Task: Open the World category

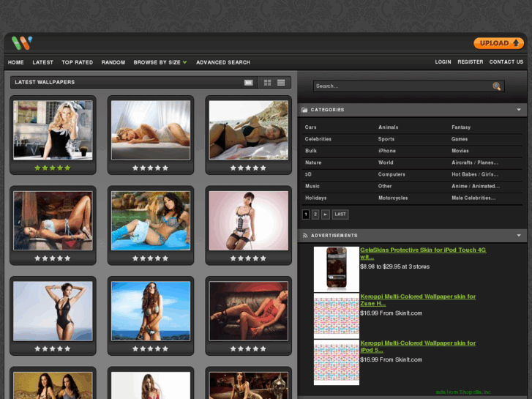Action: click(386, 163)
